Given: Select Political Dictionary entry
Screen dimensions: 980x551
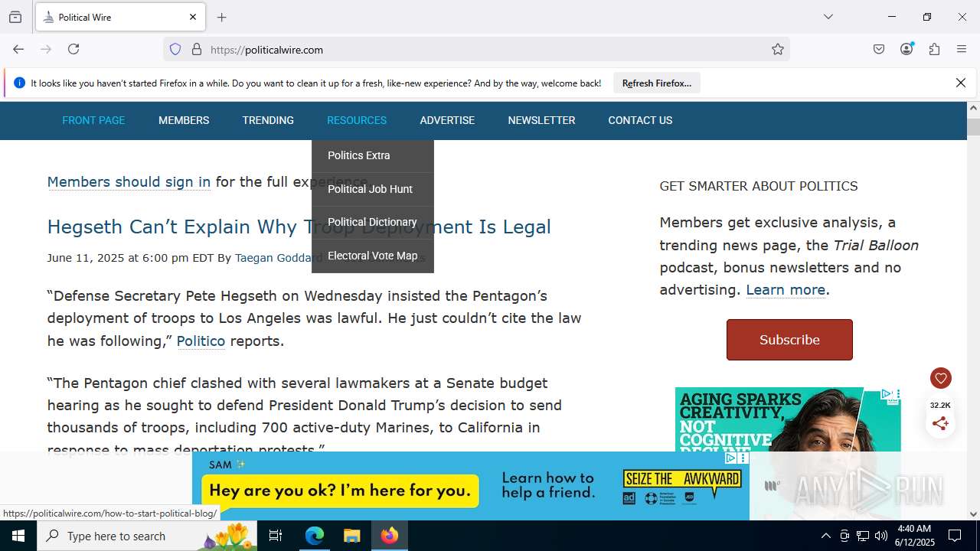Looking at the screenshot, I should pyautogui.click(x=373, y=222).
